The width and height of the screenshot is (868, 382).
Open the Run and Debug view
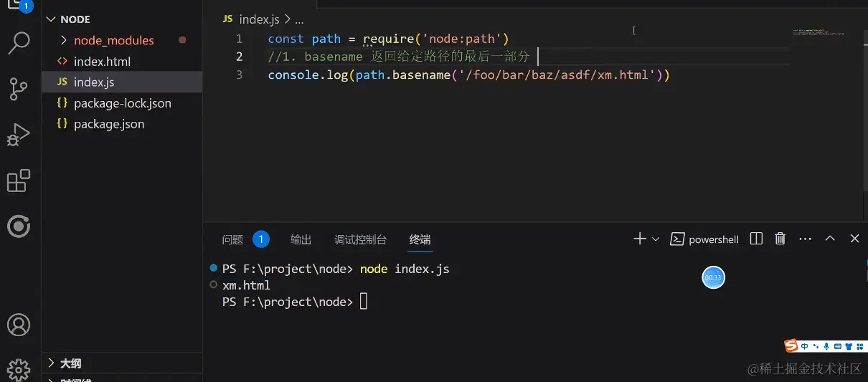19,135
